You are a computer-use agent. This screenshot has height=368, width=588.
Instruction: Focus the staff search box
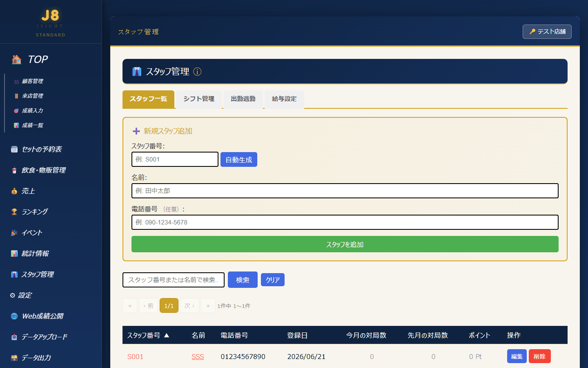point(174,280)
